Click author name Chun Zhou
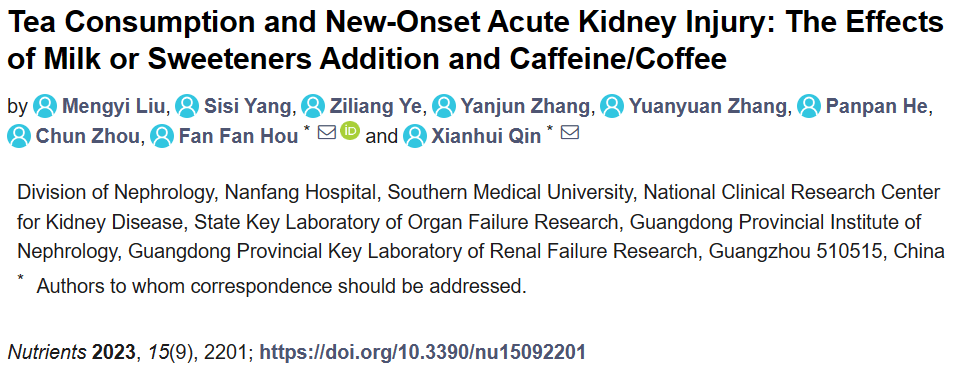Viewport: 965px width, 374px height. coord(88,137)
